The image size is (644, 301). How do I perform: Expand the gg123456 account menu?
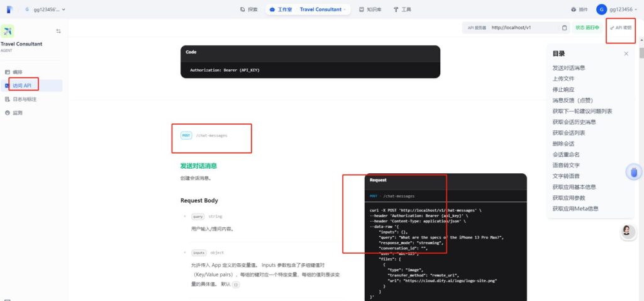623,9
